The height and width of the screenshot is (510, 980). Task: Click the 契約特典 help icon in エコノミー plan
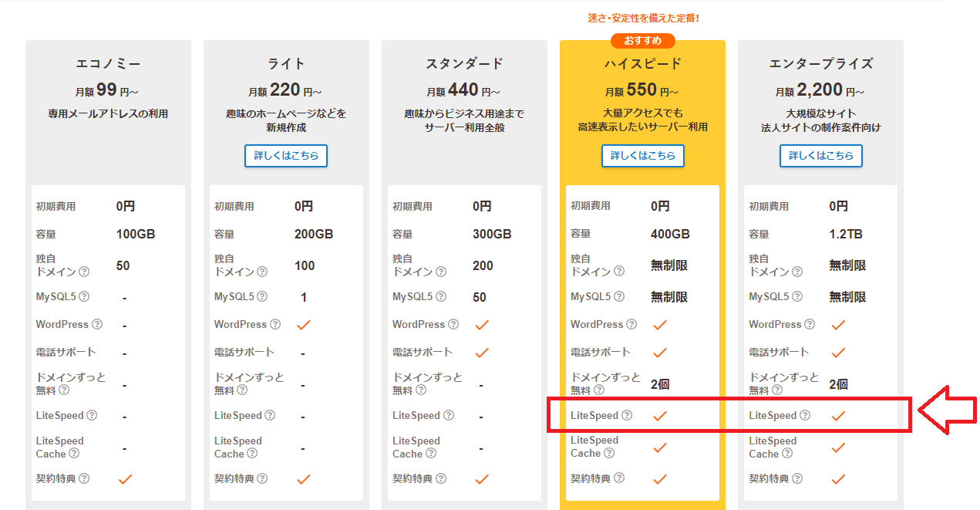pyautogui.click(x=84, y=478)
